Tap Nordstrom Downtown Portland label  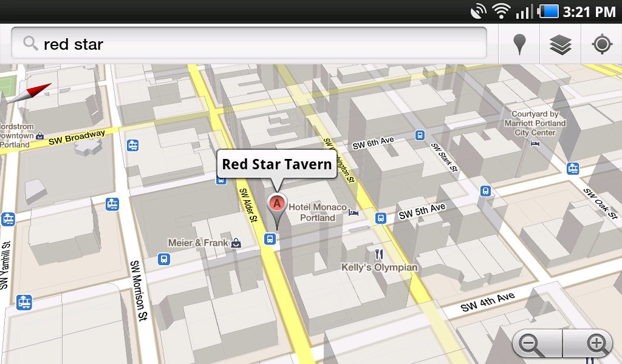point(16,135)
